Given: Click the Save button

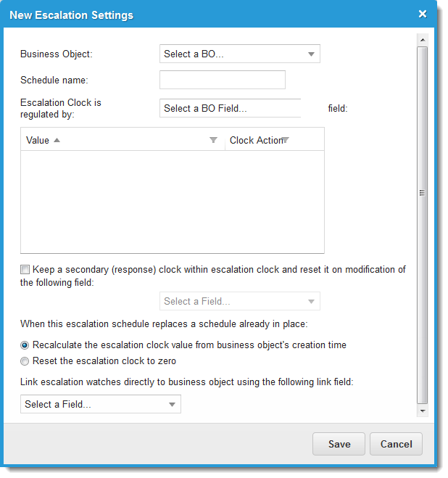Looking at the screenshot, I should click(339, 444).
